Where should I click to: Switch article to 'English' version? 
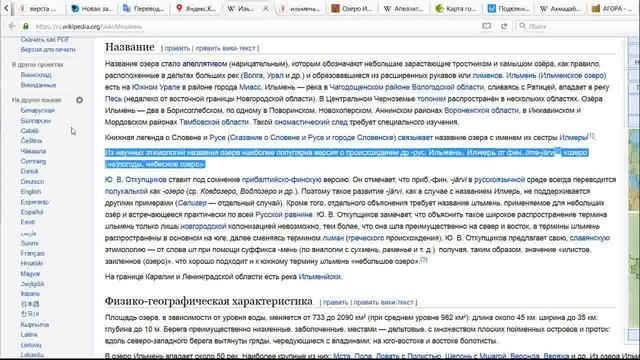(31, 191)
